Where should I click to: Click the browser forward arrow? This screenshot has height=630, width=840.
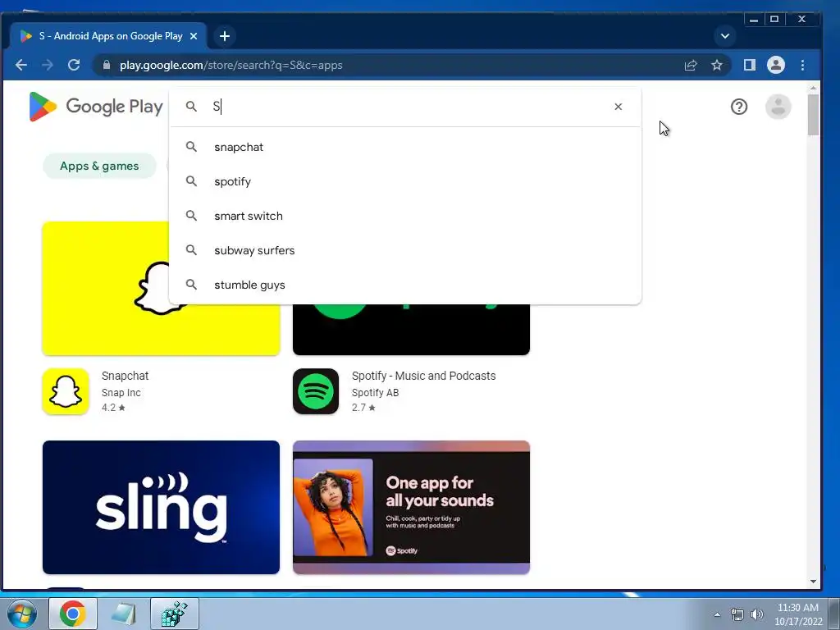pos(47,66)
